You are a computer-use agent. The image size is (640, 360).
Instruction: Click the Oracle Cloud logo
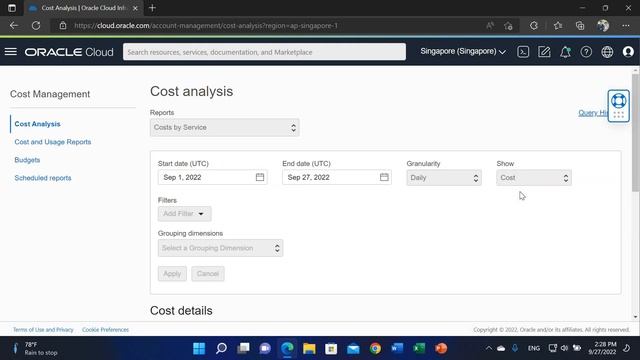coord(69,52)
